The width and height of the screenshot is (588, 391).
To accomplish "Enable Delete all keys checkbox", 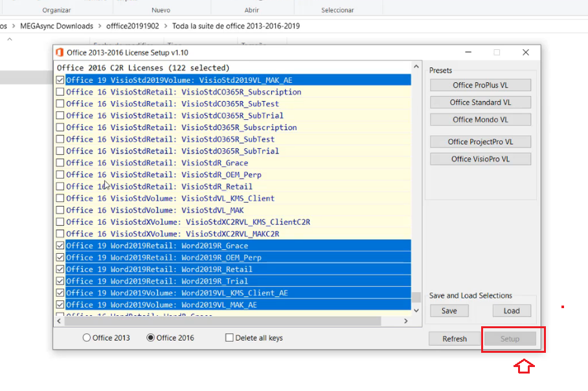I will 229,338.
